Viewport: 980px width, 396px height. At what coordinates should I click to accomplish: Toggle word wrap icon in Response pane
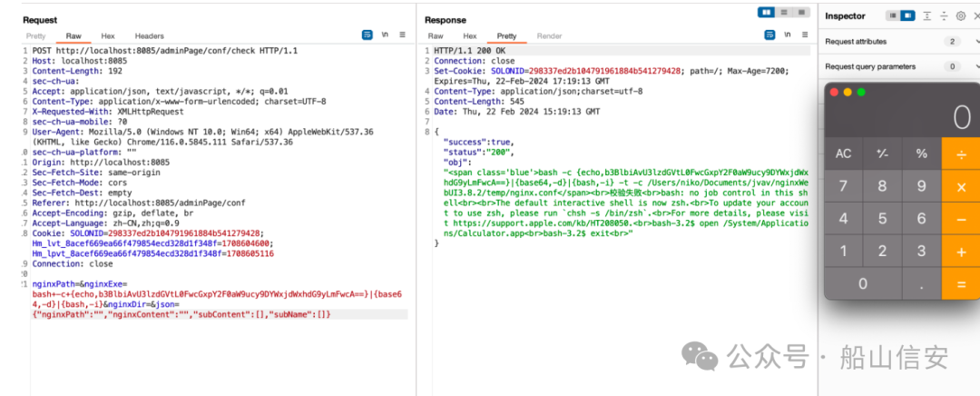(x=770, y=35)
